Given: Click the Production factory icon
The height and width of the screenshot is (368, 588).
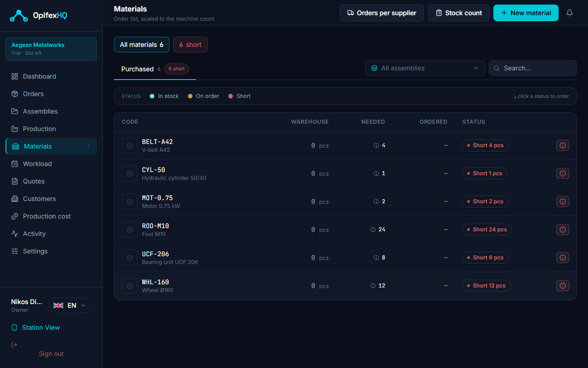Looking at the screenshot, I should pyautogui.click(x=15, y=129).
